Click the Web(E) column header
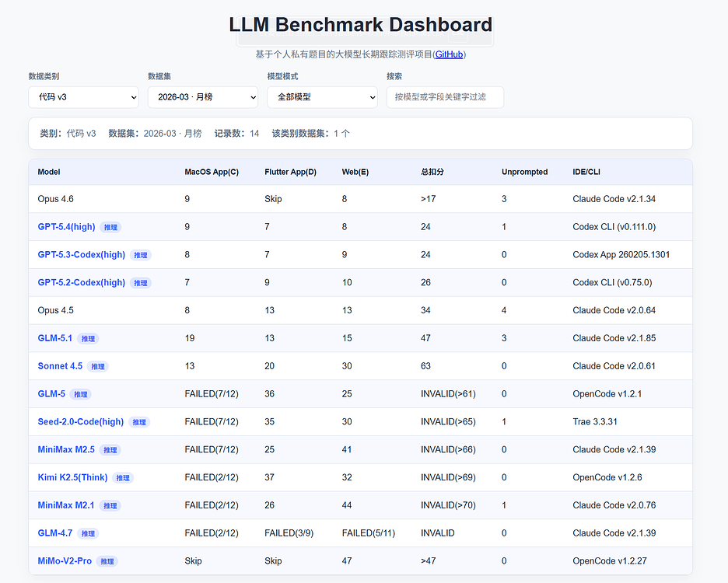This screenshot has height=583, width=728. click(355, 172)
